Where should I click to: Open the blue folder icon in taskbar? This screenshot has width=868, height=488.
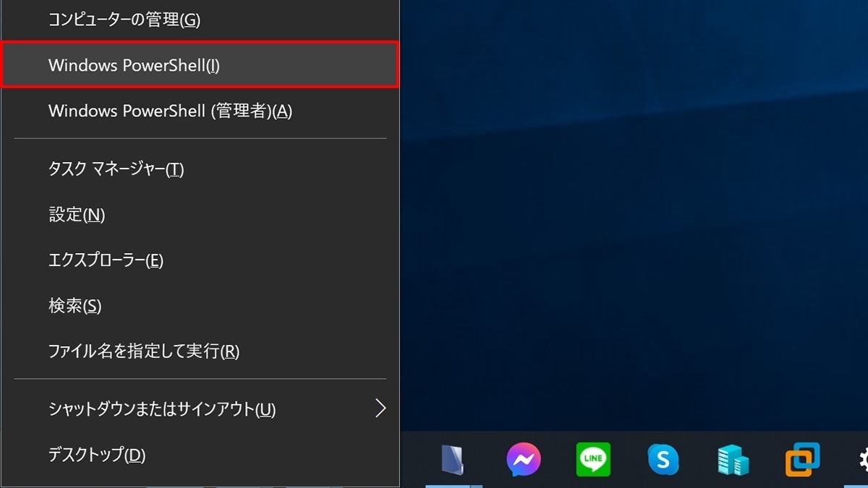pyautogui.click(x=452, y=460)
